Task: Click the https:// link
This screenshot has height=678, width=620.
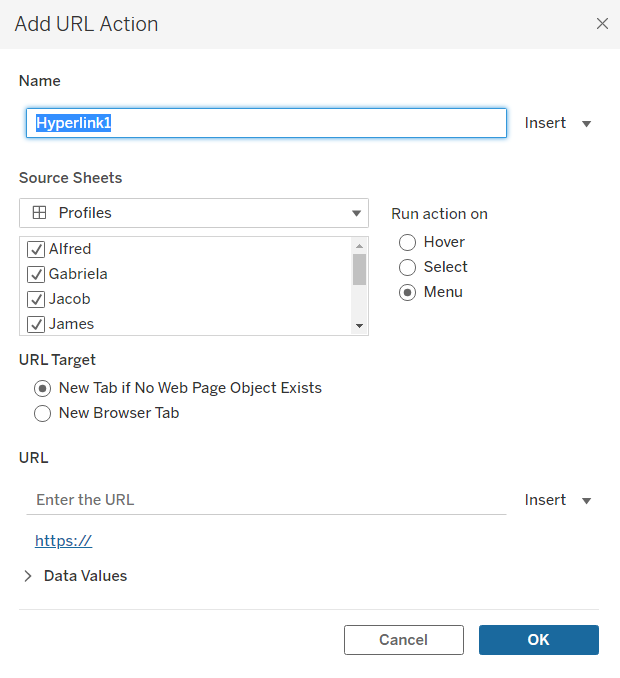Action: pos(63,541)
